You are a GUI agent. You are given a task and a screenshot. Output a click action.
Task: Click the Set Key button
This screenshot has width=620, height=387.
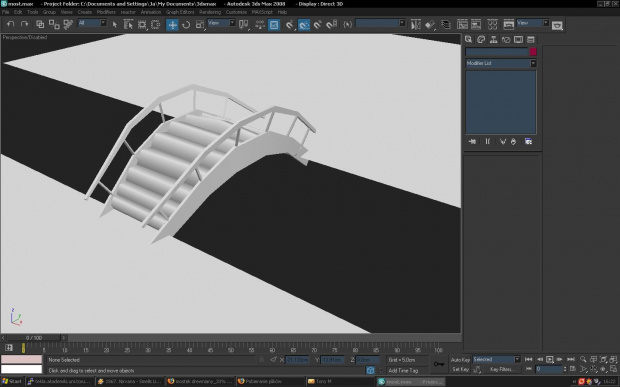point(460,369)
